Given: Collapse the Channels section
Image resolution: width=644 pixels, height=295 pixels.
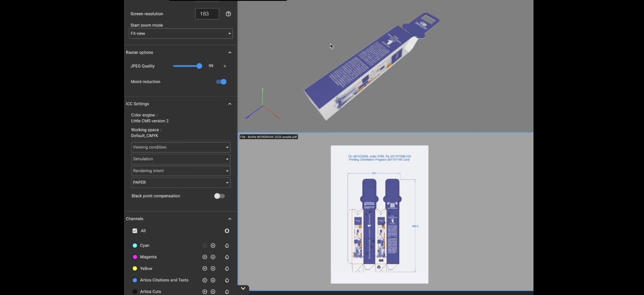Looking at the screenshot, I should 230,219.
